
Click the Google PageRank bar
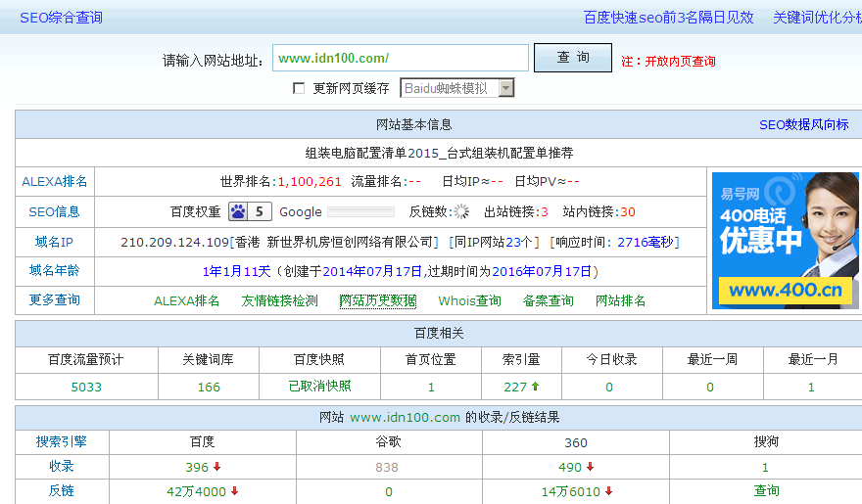(360, 212)
